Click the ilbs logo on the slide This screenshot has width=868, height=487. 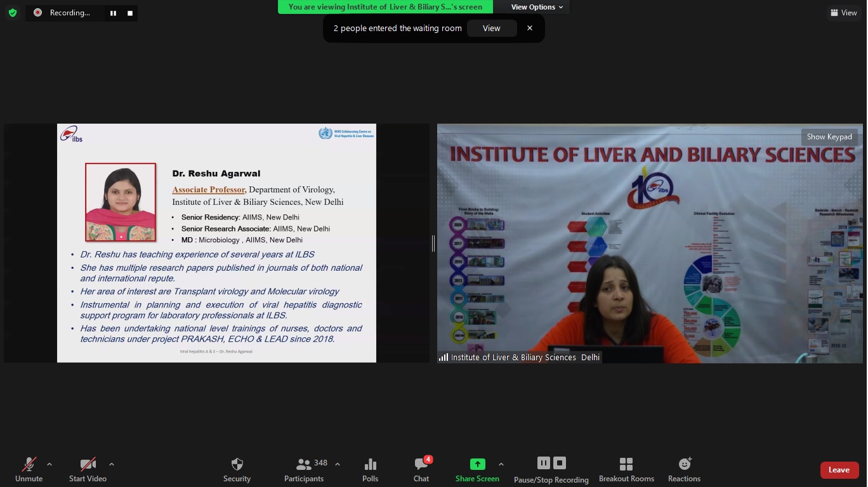(x=71, y=134)
